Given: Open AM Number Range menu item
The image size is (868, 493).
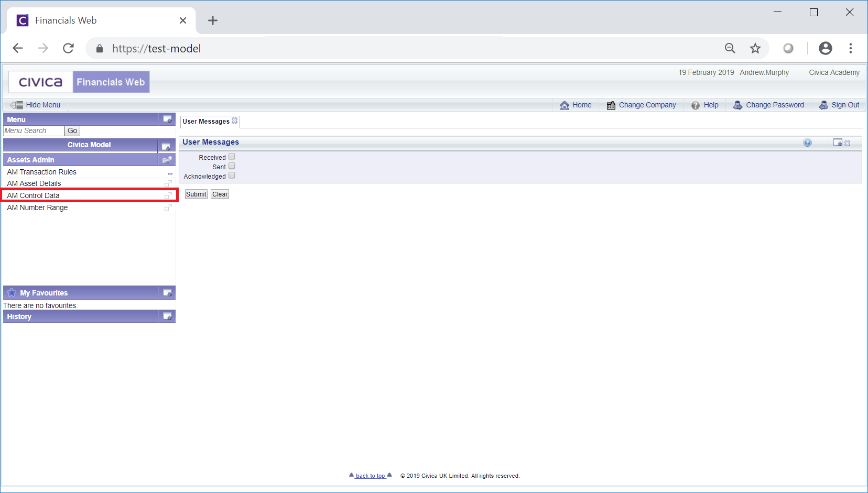Looking at the screenshot, I should pos(37,207).
